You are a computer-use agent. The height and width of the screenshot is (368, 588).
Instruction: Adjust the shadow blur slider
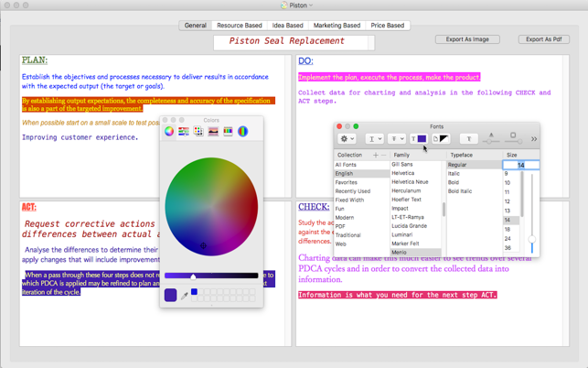pos(513,141)
